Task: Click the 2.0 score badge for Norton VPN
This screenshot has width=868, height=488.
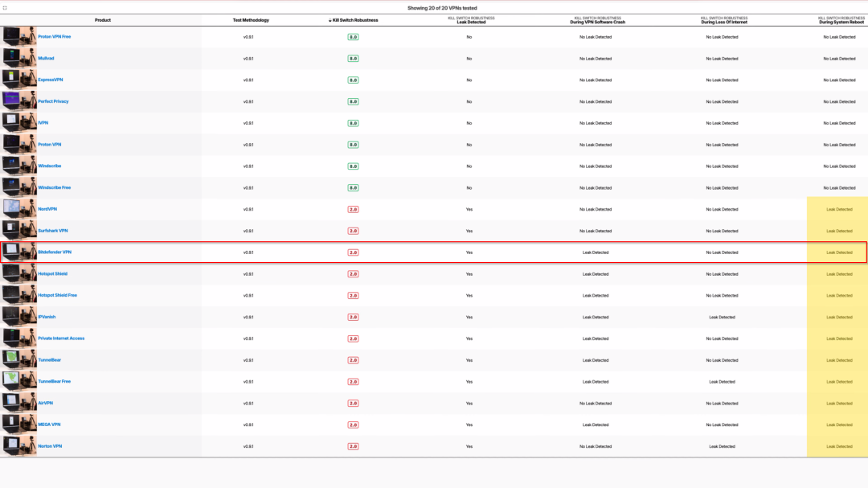Action: point(353,446)
